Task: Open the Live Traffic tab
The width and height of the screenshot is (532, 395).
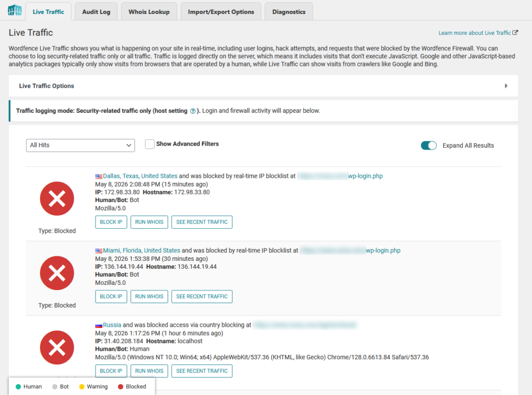Action: 48,12
